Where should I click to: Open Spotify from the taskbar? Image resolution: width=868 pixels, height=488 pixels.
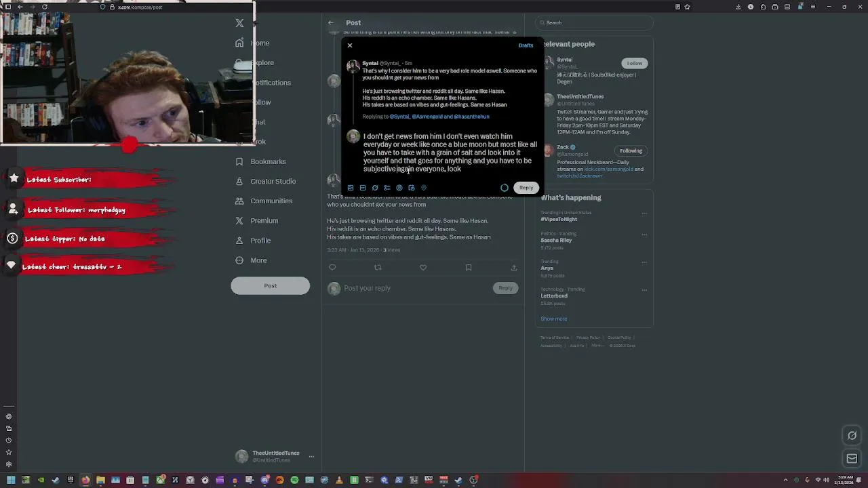click(294, 480)
